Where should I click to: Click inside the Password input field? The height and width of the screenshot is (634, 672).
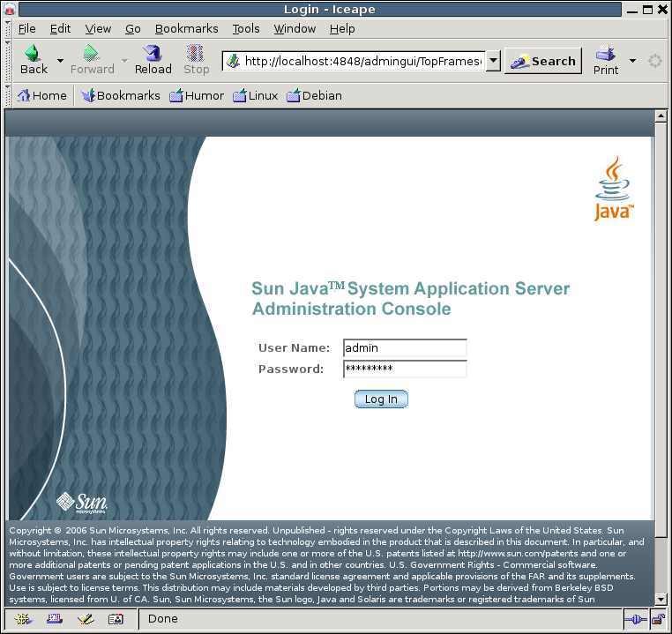tap(405, 369)
